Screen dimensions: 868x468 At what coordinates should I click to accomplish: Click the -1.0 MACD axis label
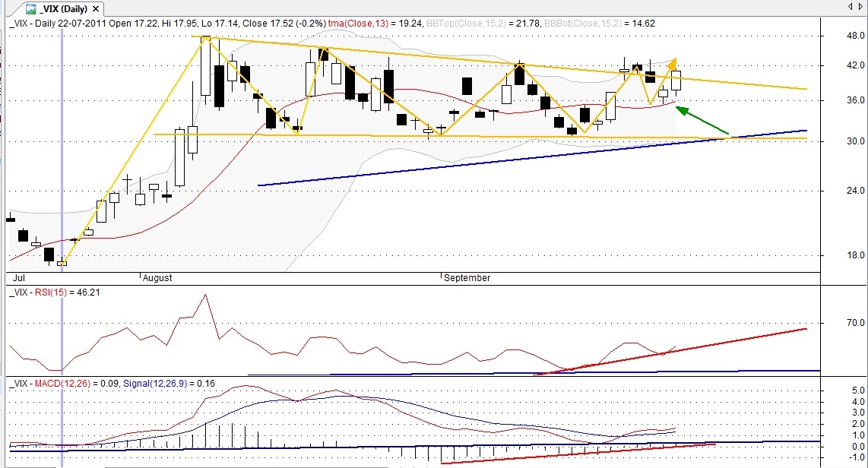(x=857, y=457)
